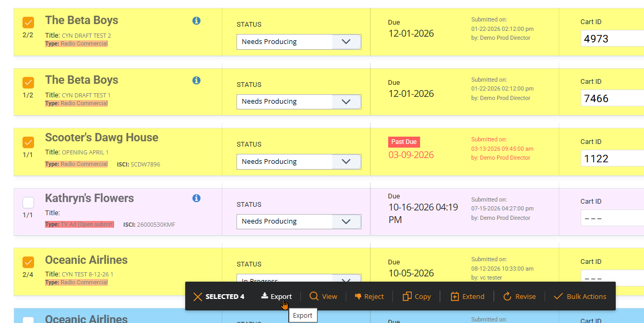Image resolution: width=644 pixels, height=323 pixels.
Task: Open info icon for The Beta Boys 2/2
Action: [x=197, y=20]
